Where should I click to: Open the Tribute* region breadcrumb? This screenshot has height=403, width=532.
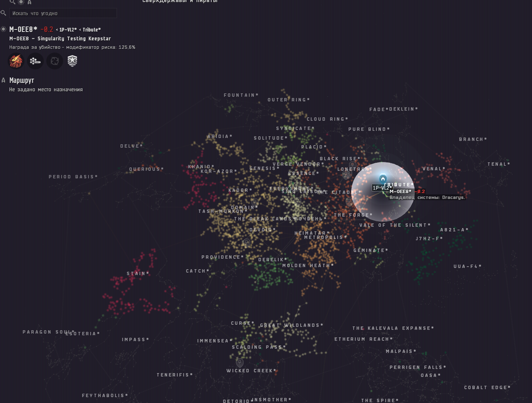pyautogui.click(x=92, y=30)
